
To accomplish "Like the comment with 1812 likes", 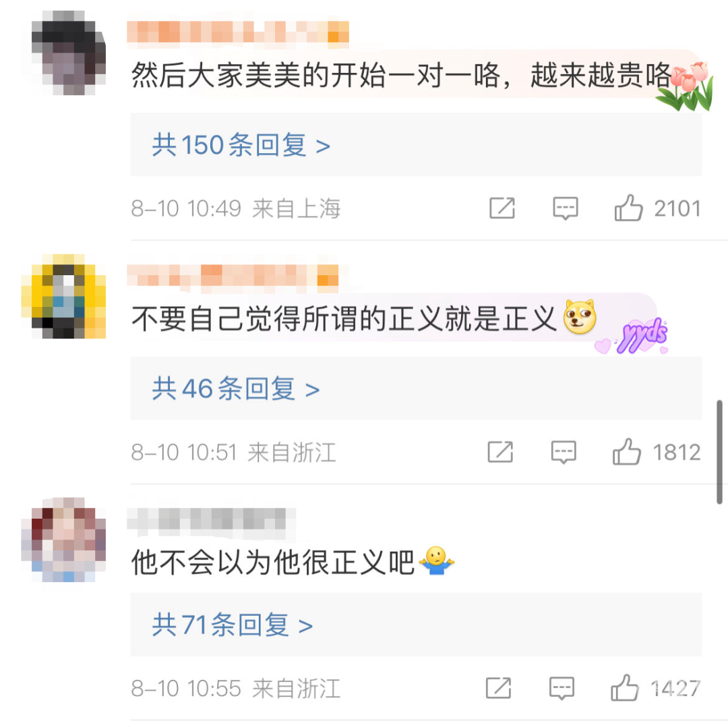I will 627,452.
